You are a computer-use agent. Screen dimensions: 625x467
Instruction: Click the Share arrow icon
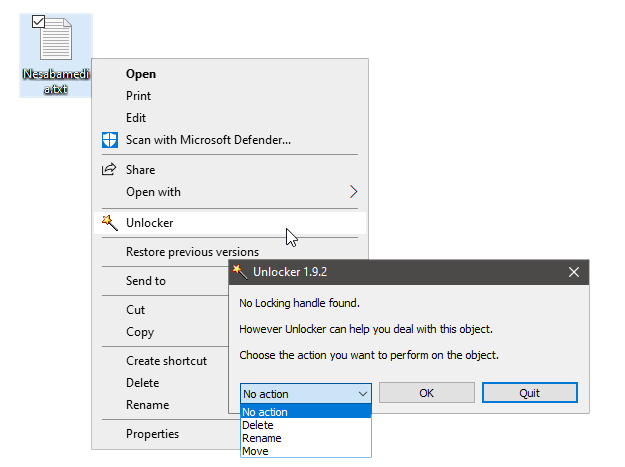click(x=109, y=169)
